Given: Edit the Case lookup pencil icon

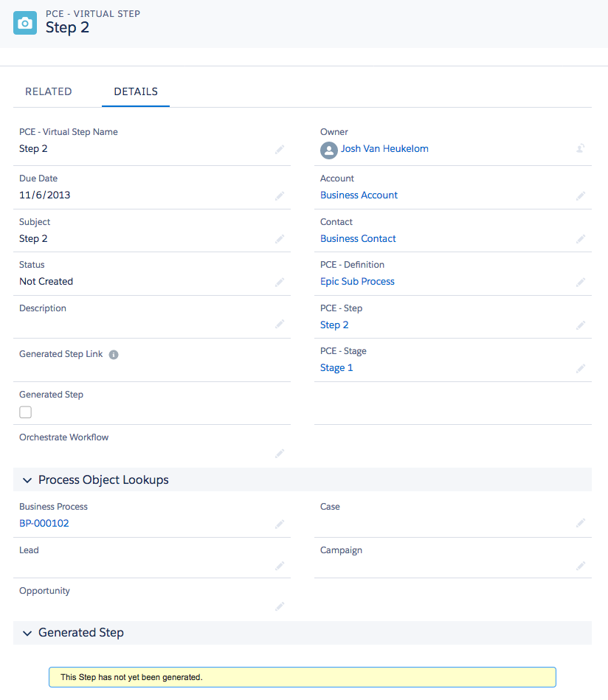Looking at the screenshot, I should pos(580,522).
